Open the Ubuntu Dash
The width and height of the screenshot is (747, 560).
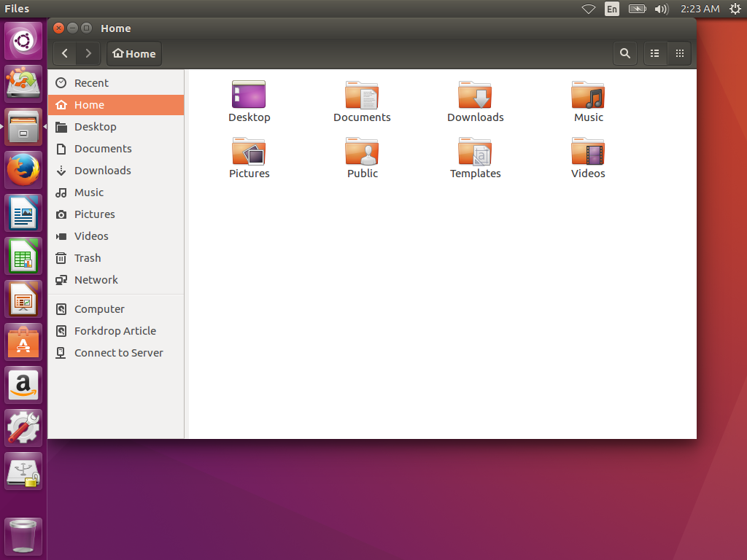click(x=23, y=40)
